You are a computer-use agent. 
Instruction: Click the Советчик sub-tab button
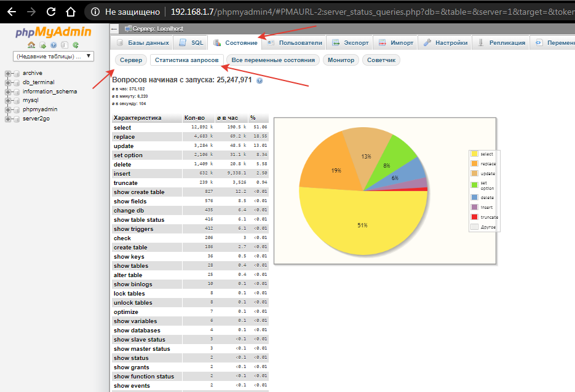click(x=381, y=60)
